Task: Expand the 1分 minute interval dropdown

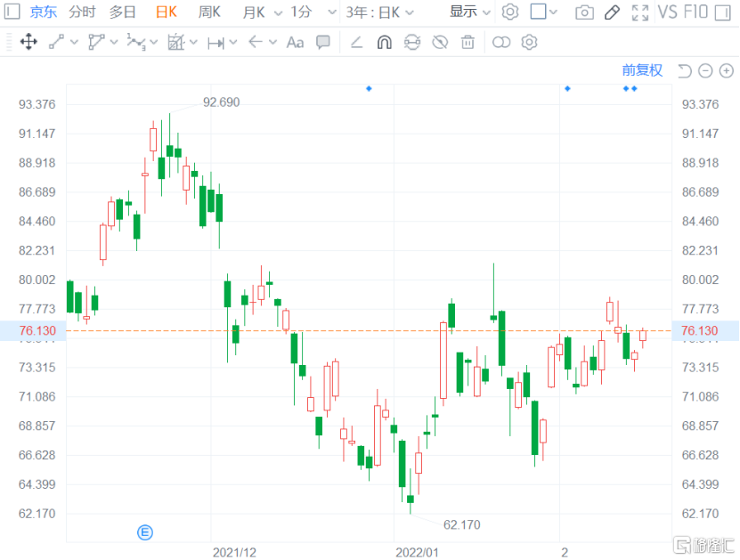Action: click(313, 12)
